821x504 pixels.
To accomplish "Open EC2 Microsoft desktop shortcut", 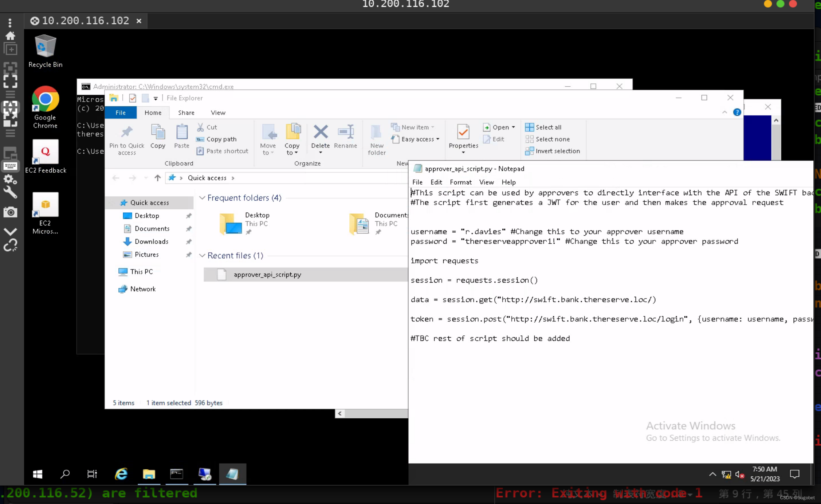I will point(45,213).
